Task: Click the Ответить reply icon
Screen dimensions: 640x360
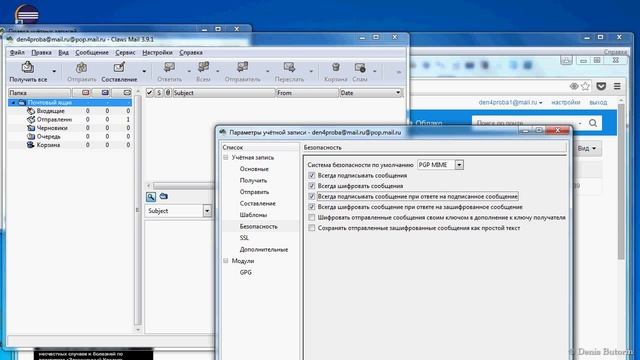Action: point(169,67)
